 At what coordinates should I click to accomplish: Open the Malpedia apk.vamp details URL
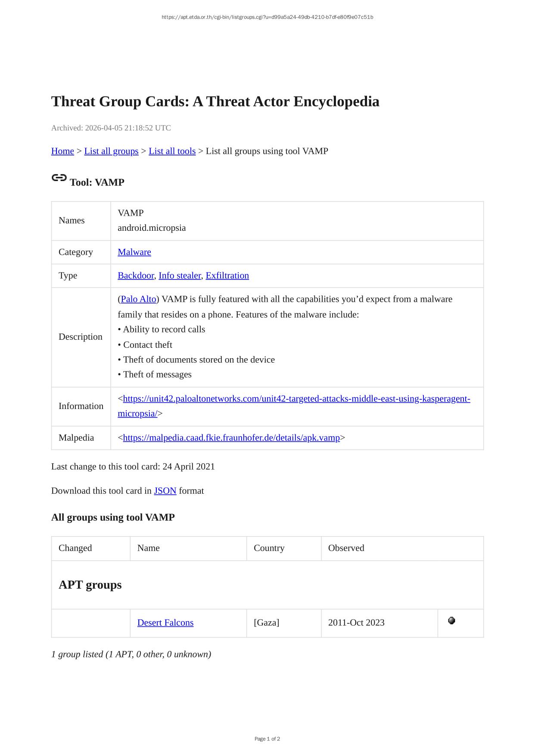pyautogui.click(x=231, y=438)
